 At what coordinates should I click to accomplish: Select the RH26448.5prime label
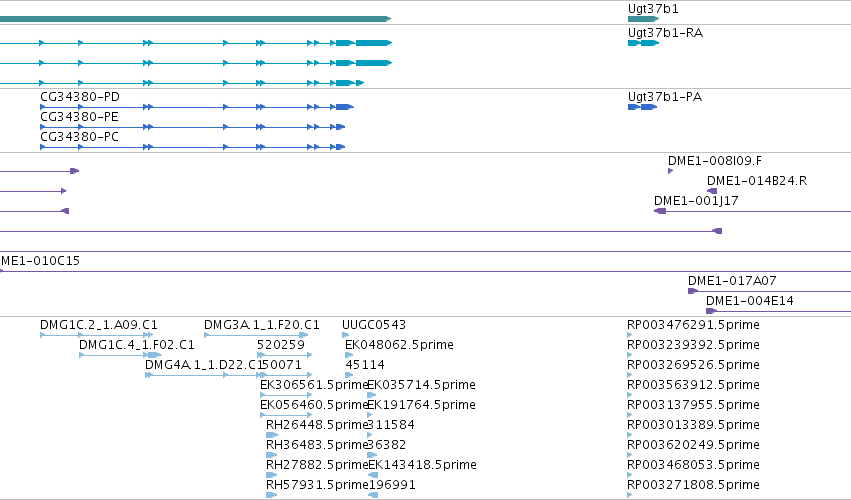(x=317, y=425)
